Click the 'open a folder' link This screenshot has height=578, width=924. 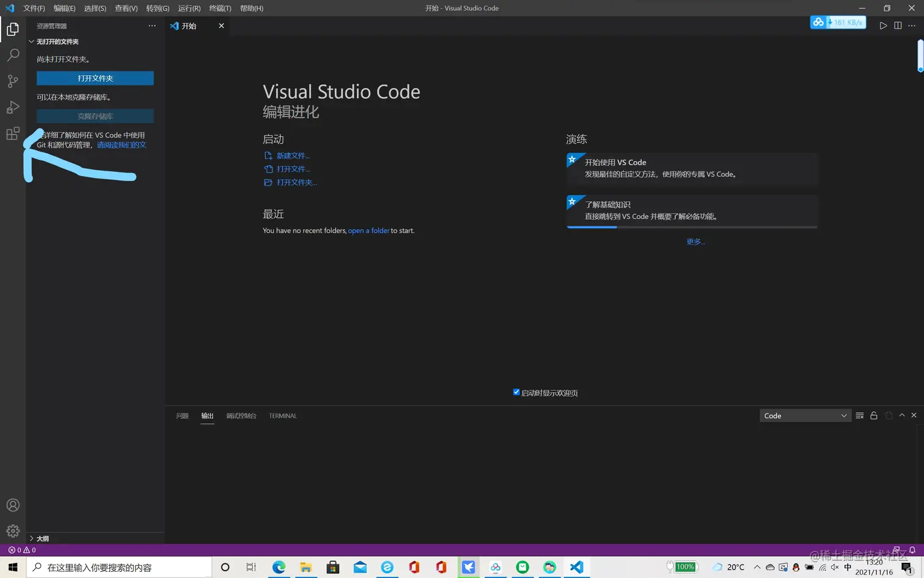[369, 231]
